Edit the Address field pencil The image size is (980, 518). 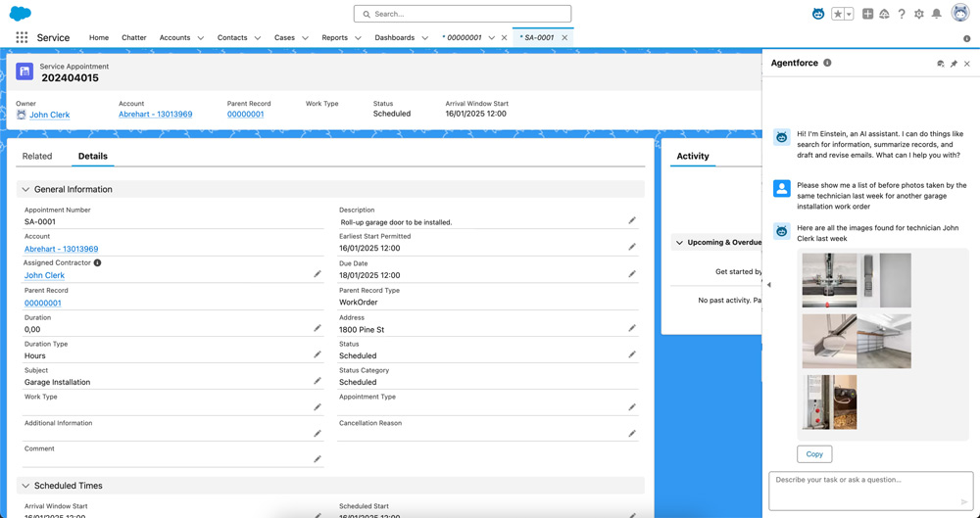(x=632, y=328)
